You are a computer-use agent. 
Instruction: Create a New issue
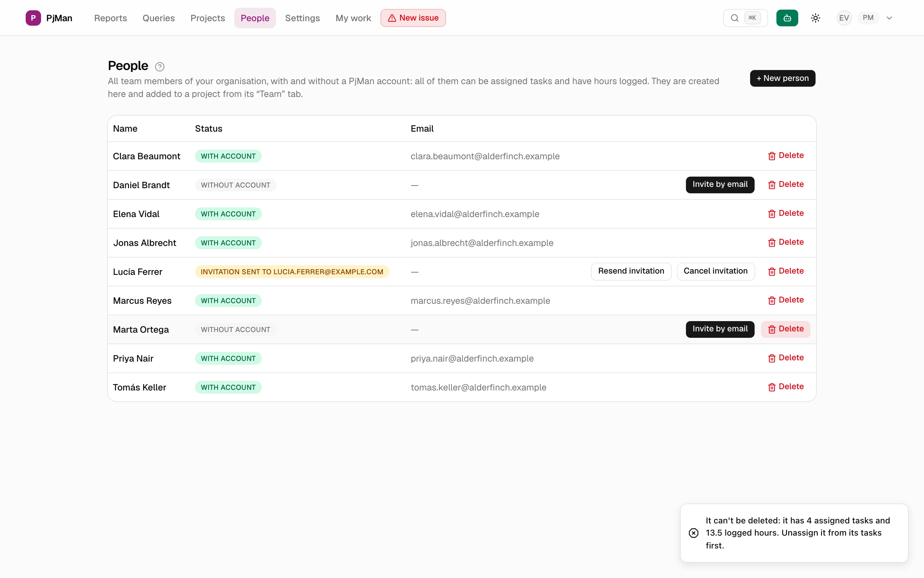[413, 18]
